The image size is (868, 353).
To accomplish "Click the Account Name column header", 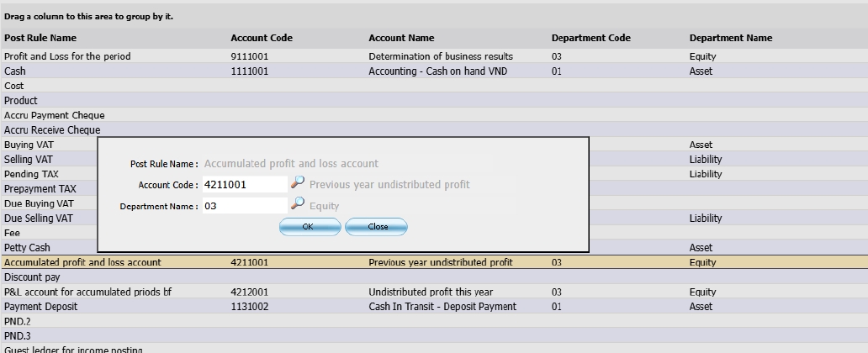I will coord(401,38).
